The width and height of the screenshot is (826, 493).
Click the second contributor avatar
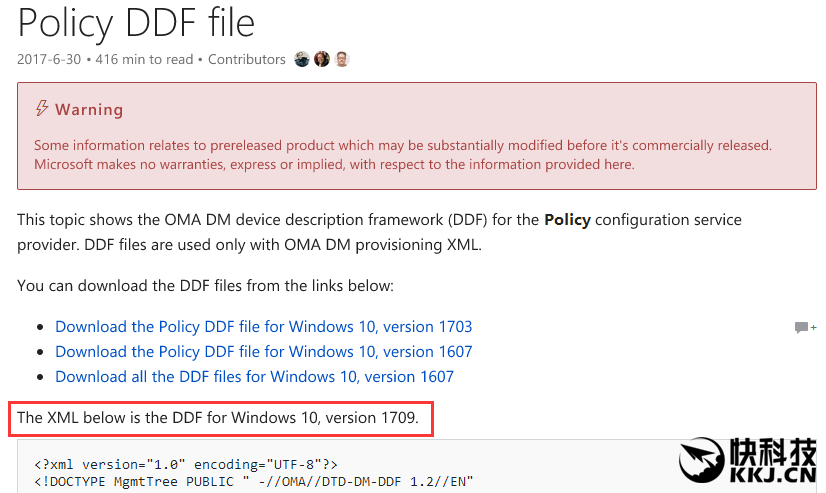click(x=322, y=59)
